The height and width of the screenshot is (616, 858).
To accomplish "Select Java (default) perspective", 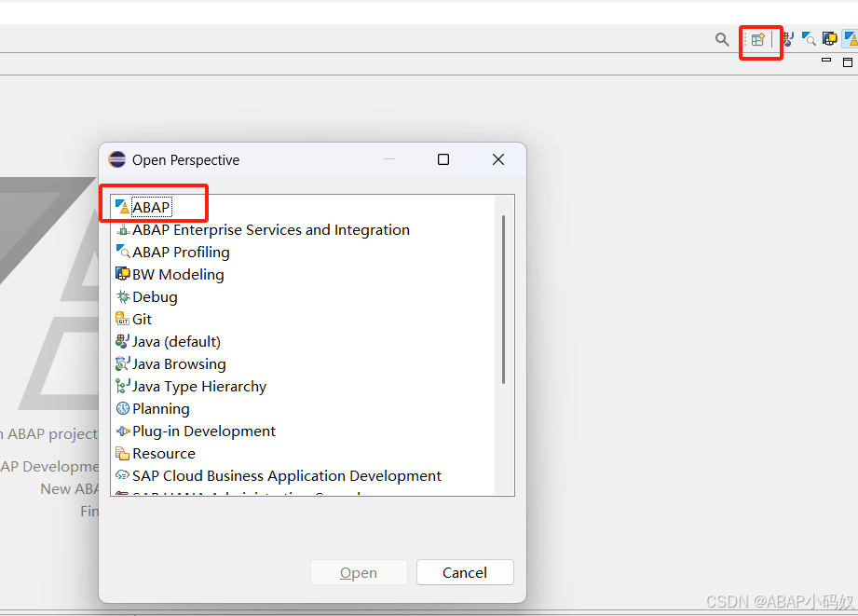I will tap(176, 342).
